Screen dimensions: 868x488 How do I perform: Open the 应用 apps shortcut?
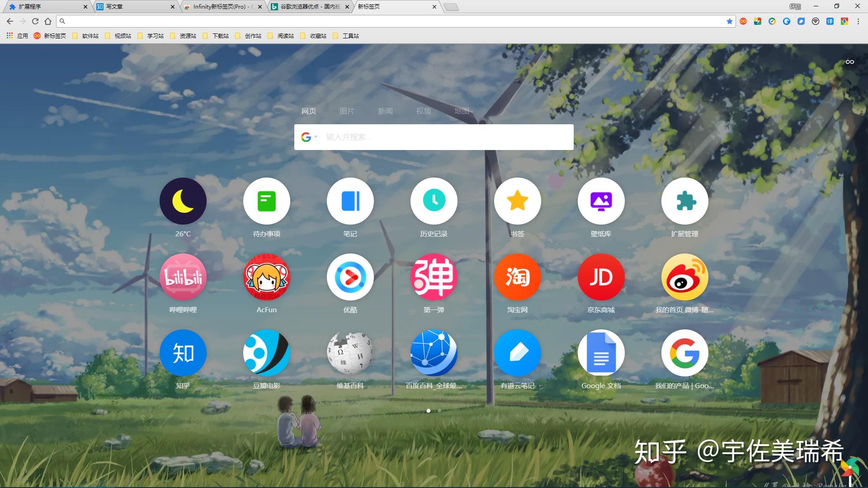(17, 36)
